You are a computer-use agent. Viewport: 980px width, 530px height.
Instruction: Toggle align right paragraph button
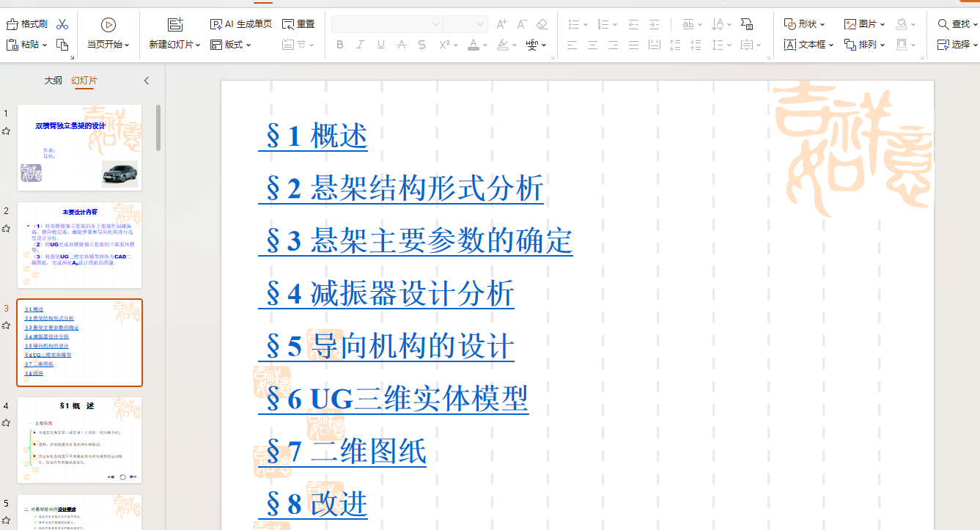pos(613,45)
